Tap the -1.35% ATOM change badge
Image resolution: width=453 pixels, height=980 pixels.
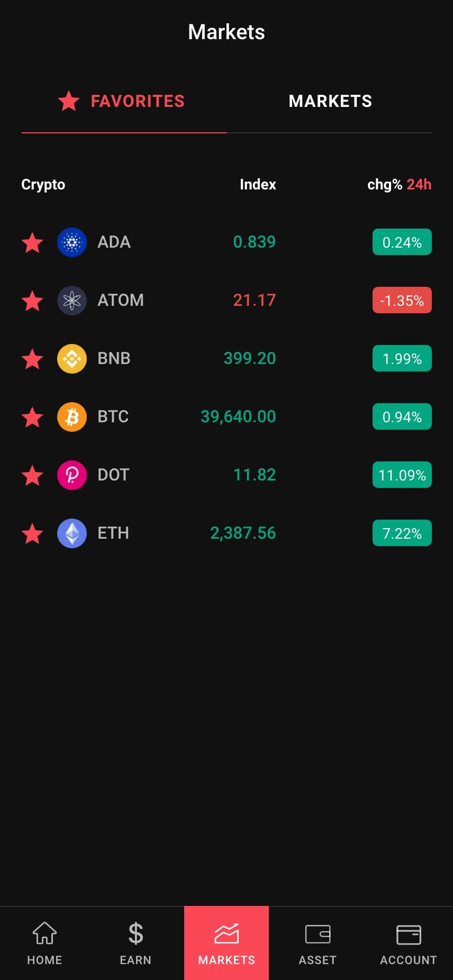tap(402, 301)
